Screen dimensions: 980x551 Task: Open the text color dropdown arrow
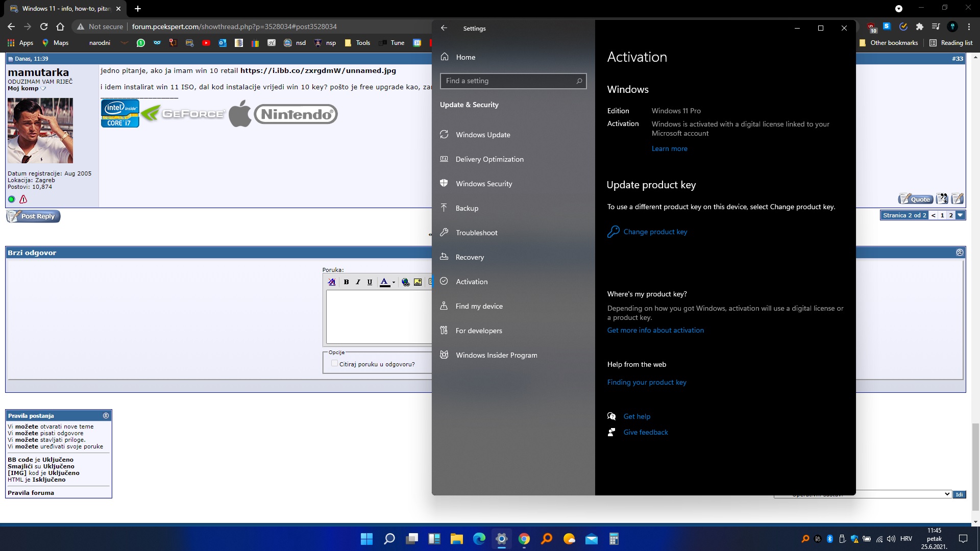394,282
